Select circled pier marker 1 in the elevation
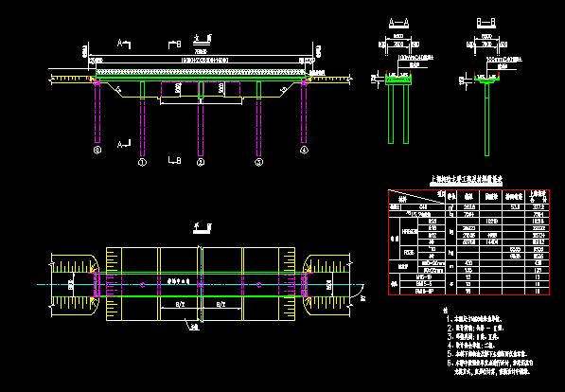Screen dimensions: 565x392 click(x=142, y=162)
